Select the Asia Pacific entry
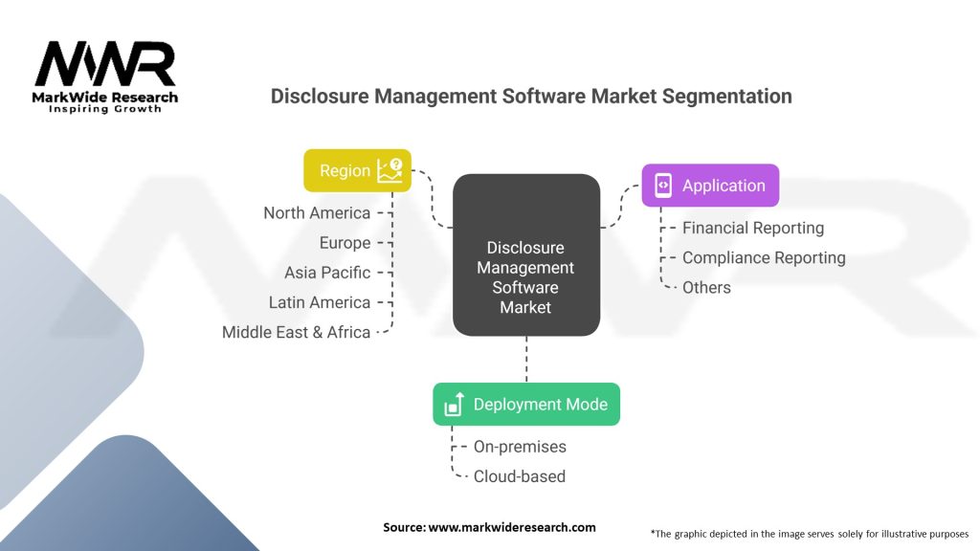This screenshot has width=980, height=551. pyautogui.click(x=326, y=273)
